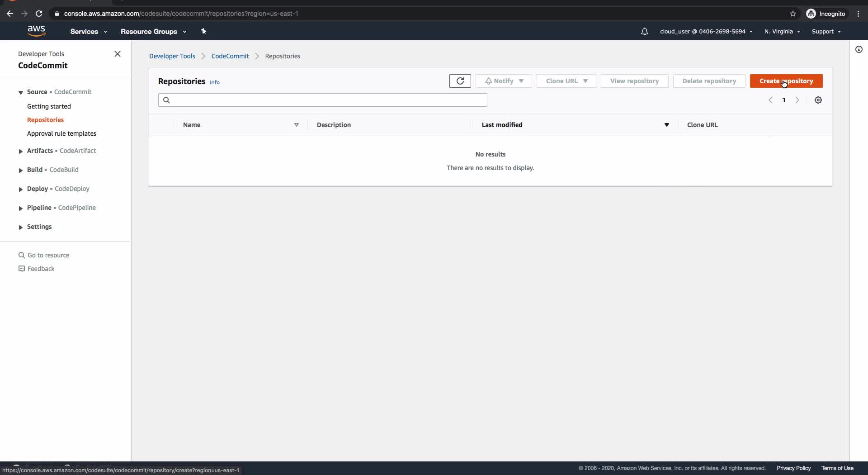Viewport: 868px width, 475px height.
Task: Click the View repository button
Action: [634, 81]
